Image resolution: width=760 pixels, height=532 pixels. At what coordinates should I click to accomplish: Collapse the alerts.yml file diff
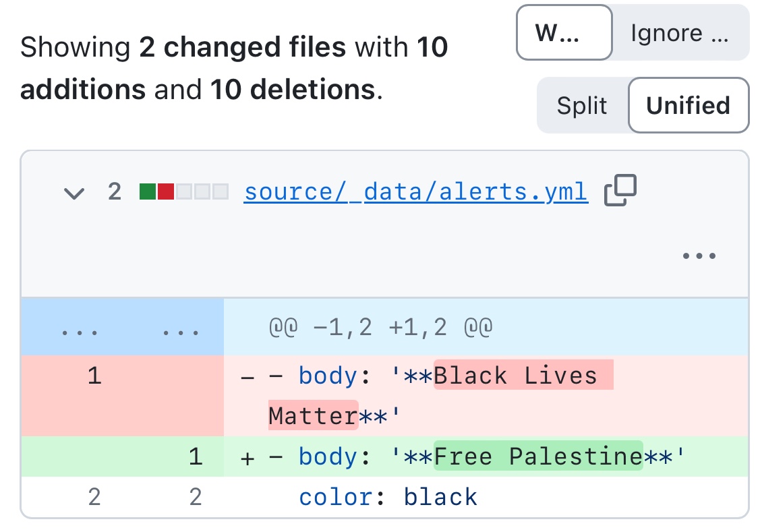74,194
